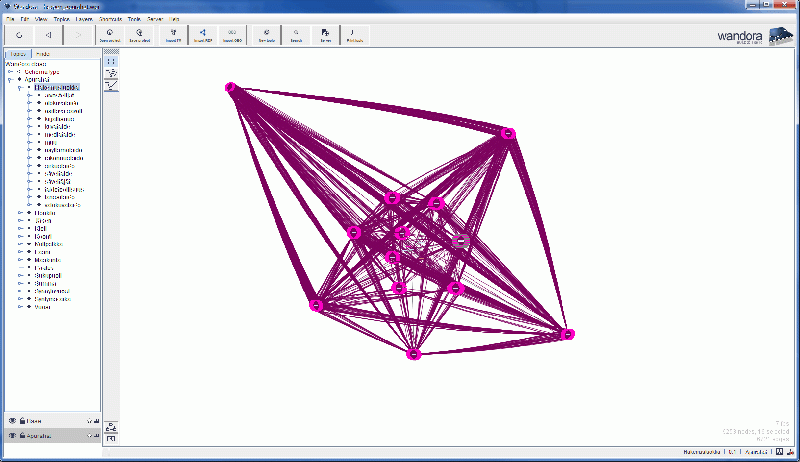Collapse the Asiasanat tree node
Screen dimensions: 800x462
pos(10,80)
